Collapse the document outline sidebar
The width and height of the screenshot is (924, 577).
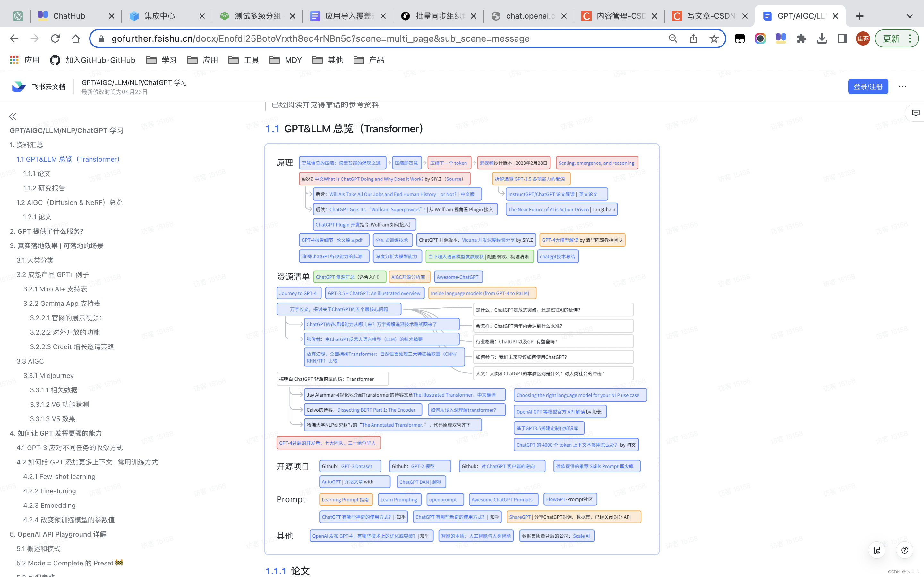[13, 116]
